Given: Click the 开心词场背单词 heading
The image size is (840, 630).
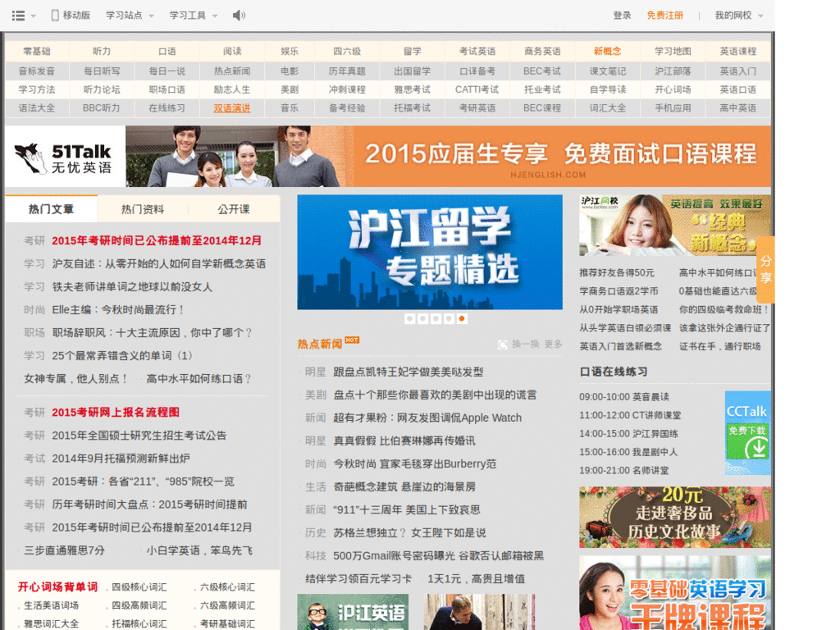Looking at the screenshot, I should pos(58,587).
